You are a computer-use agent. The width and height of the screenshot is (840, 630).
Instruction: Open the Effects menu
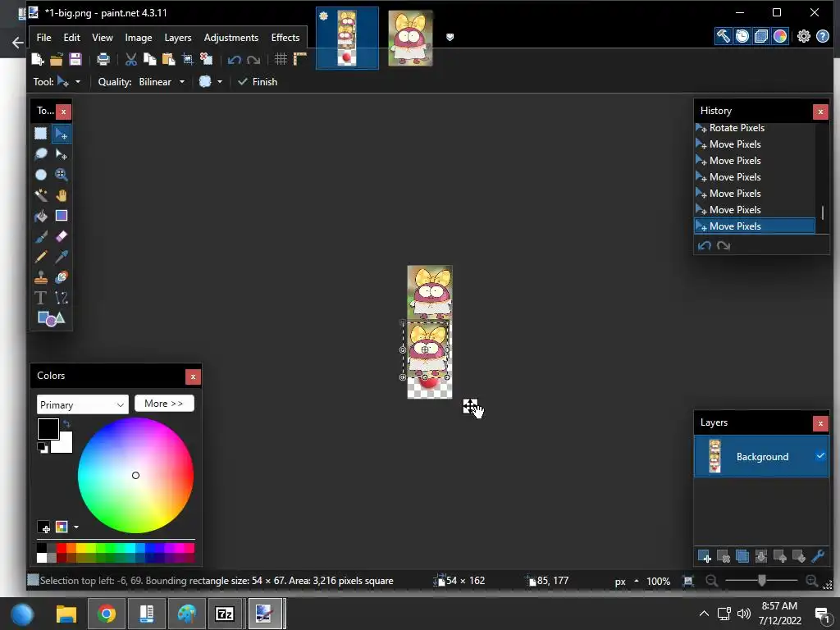pyautogui.click(x=285, y=38)
